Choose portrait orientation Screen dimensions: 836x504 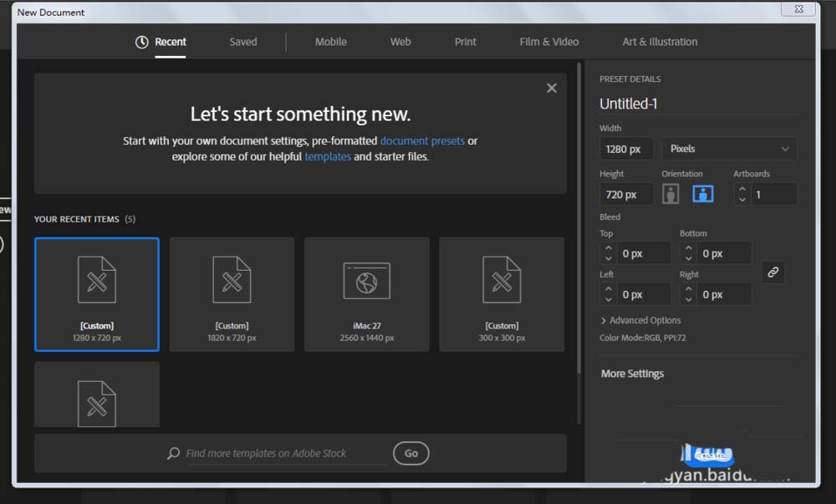[x=670, y=194]
